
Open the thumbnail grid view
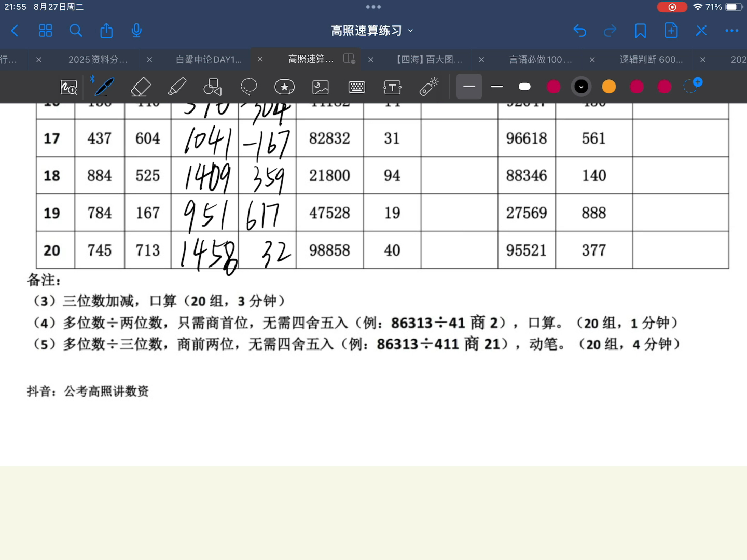46,31
